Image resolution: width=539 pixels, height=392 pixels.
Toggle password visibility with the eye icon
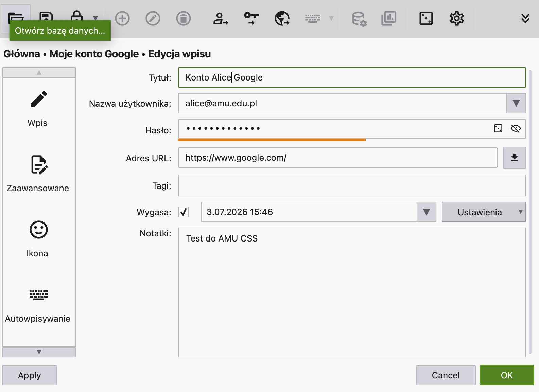pyautogui.click(x=516, y=128)
